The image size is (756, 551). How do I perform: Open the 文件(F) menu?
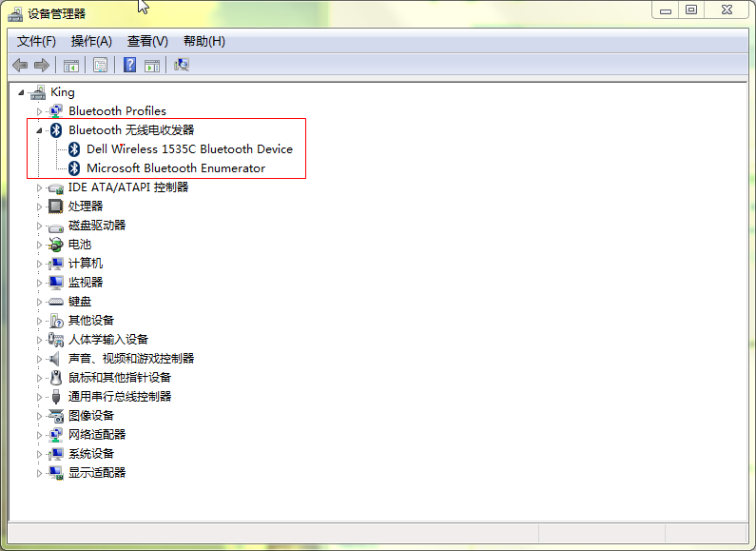pos(37,42)
